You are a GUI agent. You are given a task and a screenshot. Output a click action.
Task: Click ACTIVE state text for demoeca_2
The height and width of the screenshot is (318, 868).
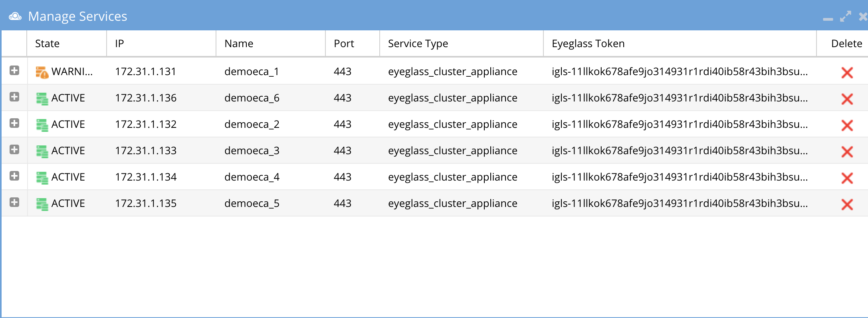68,124
